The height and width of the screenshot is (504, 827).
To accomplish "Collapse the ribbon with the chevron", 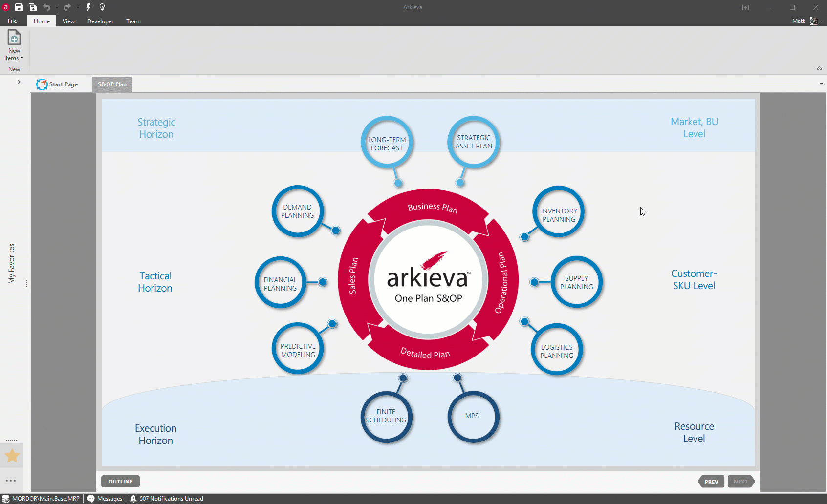I will [819, 68].
